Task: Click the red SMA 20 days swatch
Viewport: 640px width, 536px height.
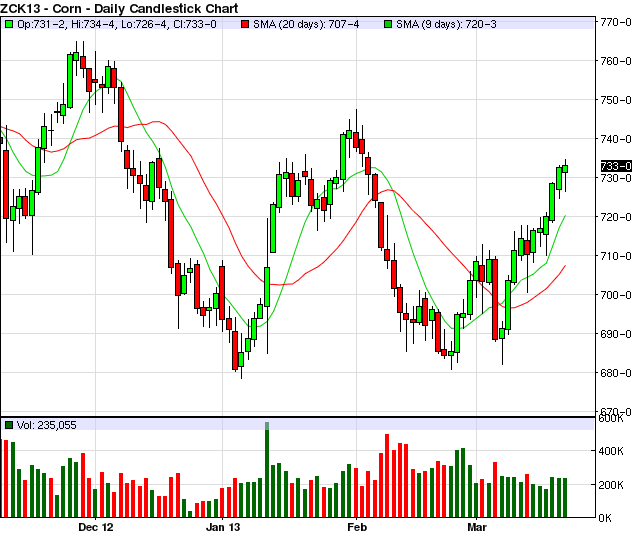Action: 245,24
